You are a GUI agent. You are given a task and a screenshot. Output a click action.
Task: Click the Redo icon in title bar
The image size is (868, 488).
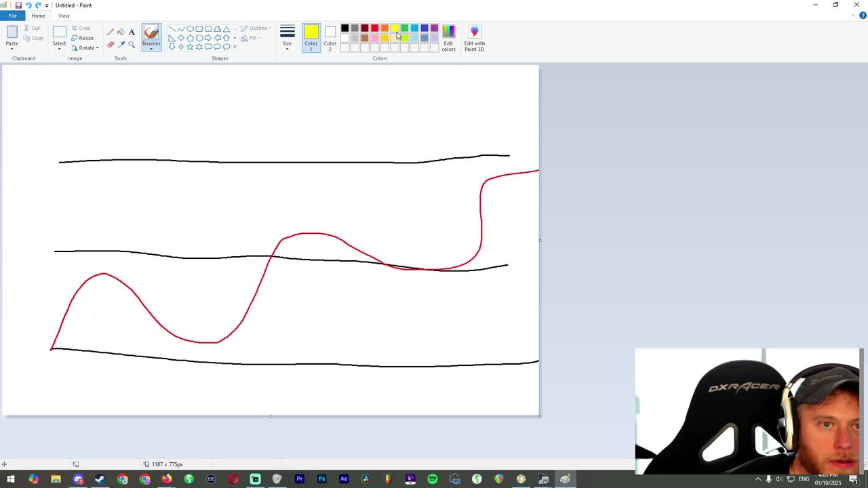[38, 5]
